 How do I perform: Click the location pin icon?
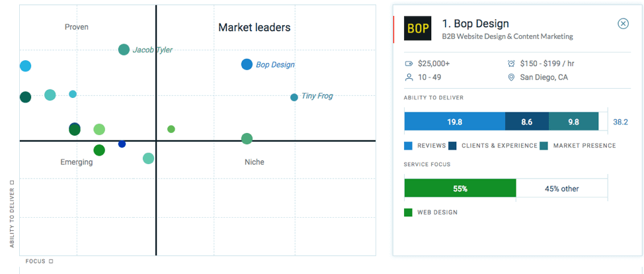(x=511, y=77)
